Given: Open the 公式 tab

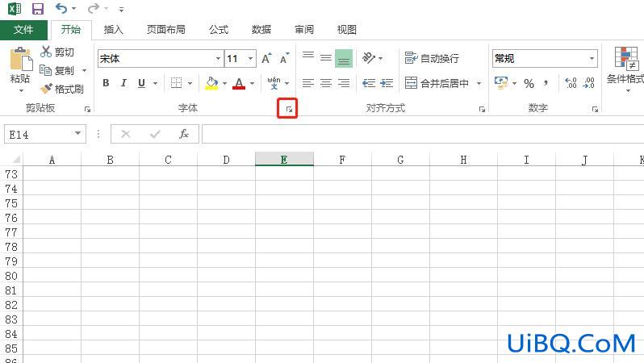Looking at the screenshot, I should pyautogui.click(x=219, y=30).
